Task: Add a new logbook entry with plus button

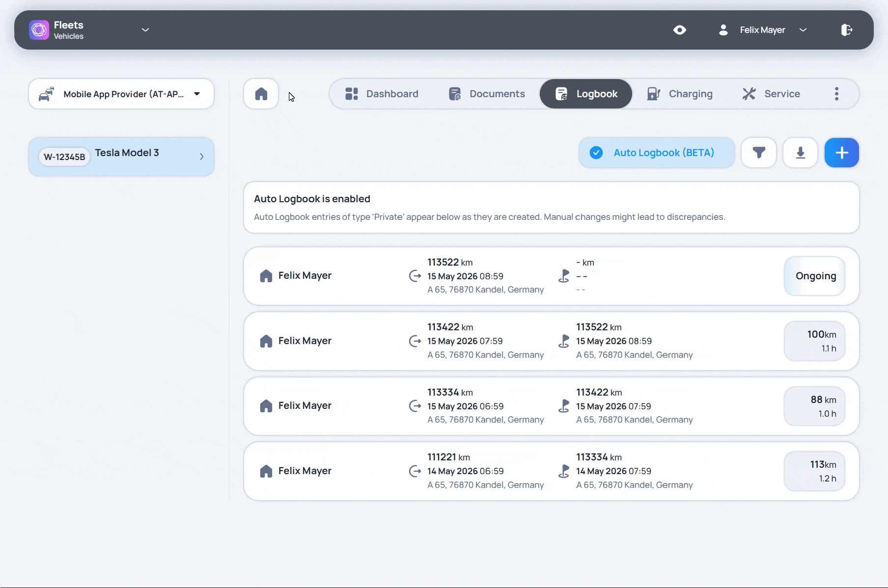Action: point(842,153)
